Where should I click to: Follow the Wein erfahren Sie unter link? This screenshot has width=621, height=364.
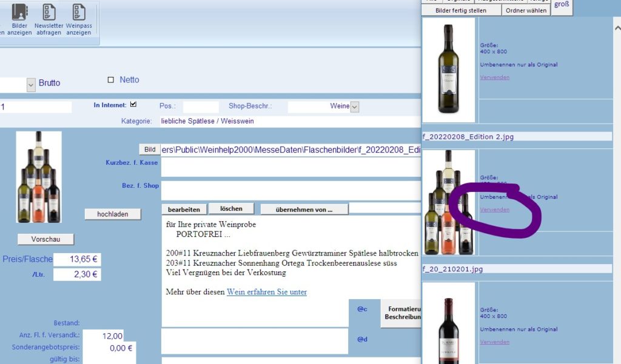click(266, 292)
